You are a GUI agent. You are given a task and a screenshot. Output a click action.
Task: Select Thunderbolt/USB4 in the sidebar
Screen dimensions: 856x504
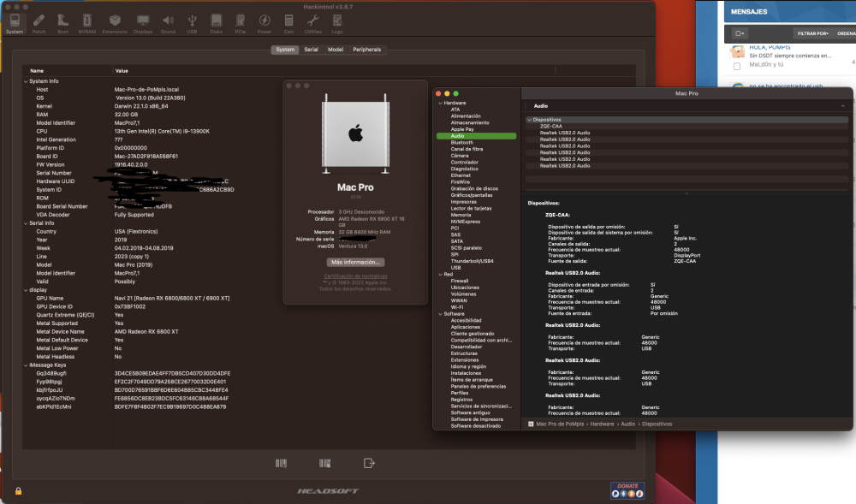point(473,261)
